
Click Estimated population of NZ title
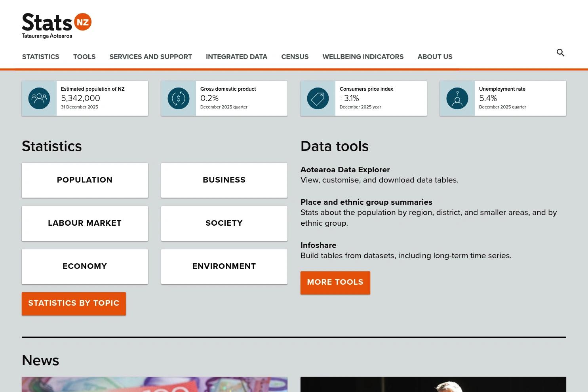click(93, 89)
